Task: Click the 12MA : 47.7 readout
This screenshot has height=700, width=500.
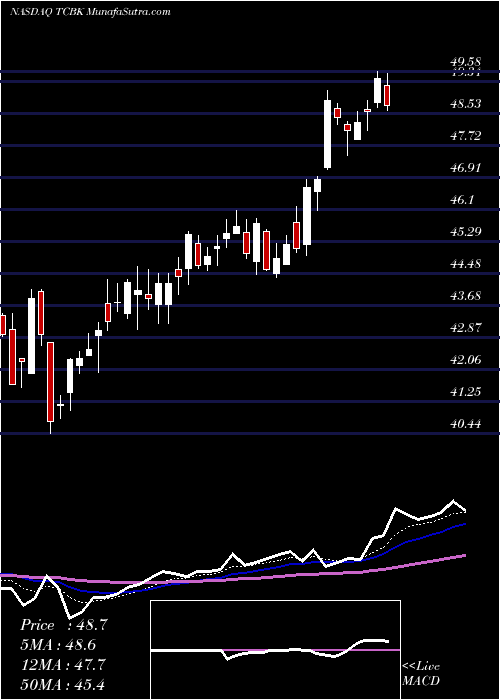Action: point(63,664)
